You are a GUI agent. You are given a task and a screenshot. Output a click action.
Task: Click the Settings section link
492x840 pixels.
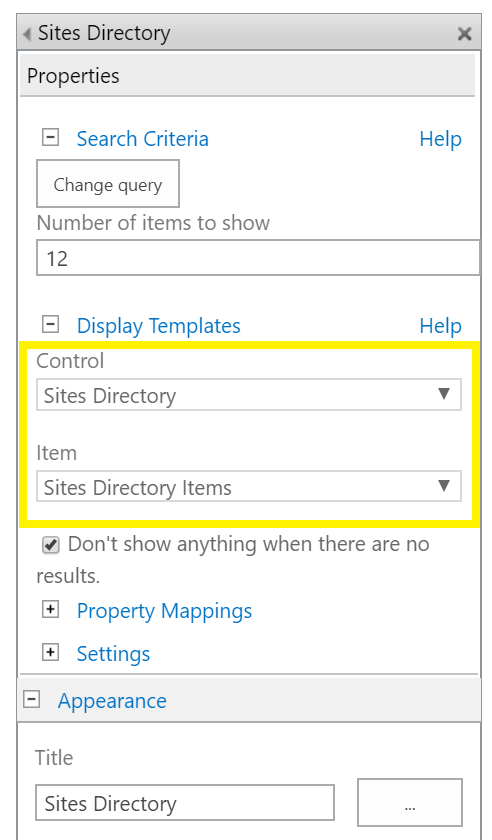coord(114,654)
